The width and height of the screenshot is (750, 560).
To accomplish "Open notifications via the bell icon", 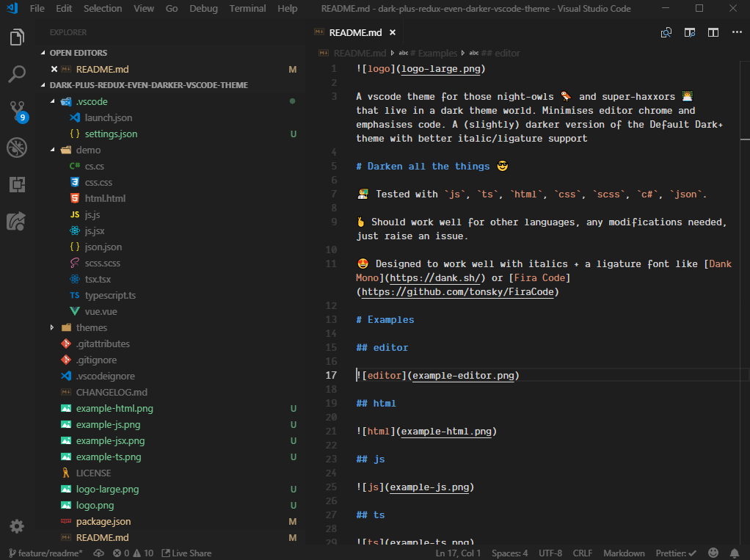I will coord(734,553).
